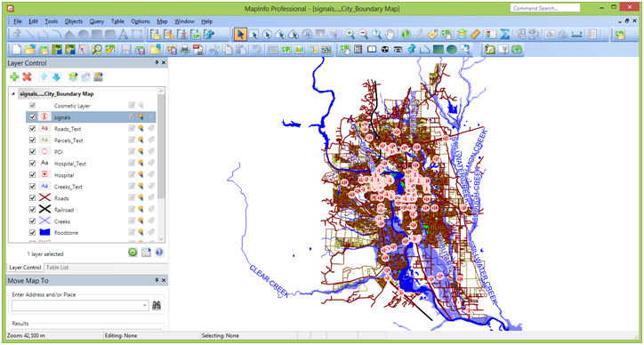Screen dimensions: 644x345
Task: Open Layer Control from main toolbar icon
Action: coord(462,34)
